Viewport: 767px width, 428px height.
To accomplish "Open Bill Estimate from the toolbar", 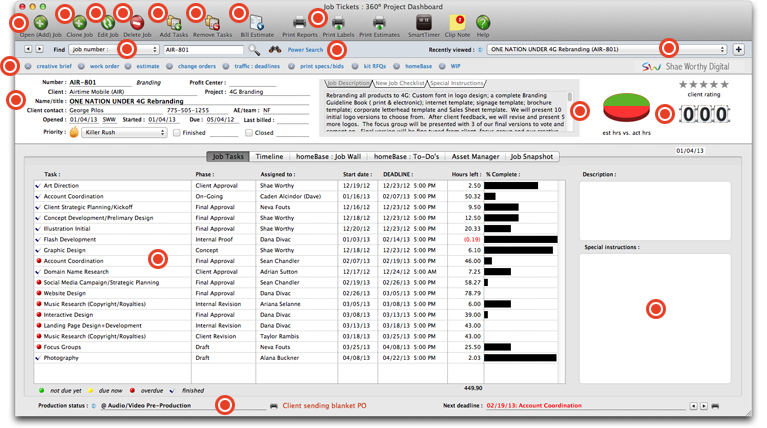I will click(x=257, y=21).
